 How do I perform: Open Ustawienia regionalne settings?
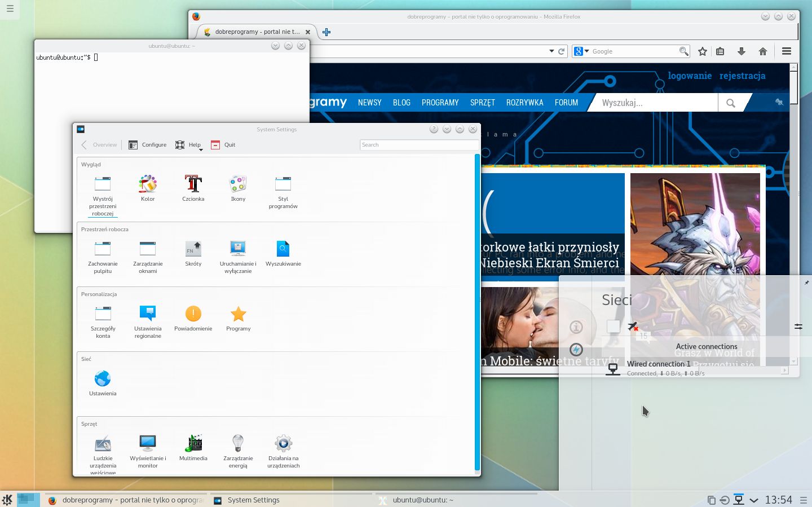(x=148, y=321)
